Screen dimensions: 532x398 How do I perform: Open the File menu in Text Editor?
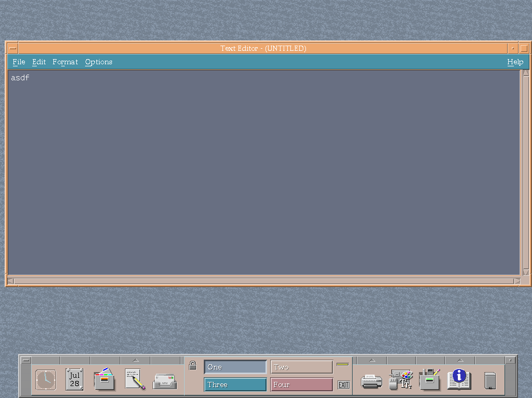point(19,62)
